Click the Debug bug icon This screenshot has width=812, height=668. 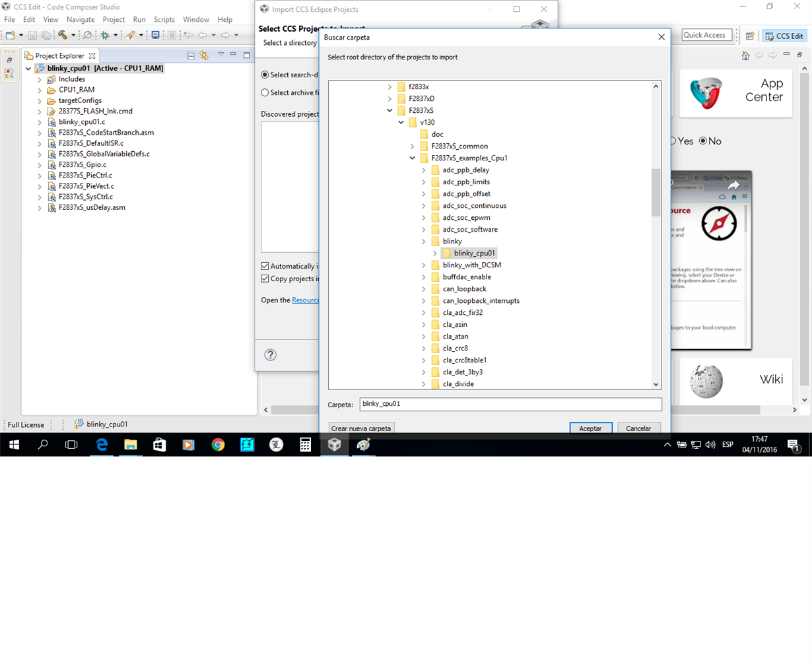104,35
